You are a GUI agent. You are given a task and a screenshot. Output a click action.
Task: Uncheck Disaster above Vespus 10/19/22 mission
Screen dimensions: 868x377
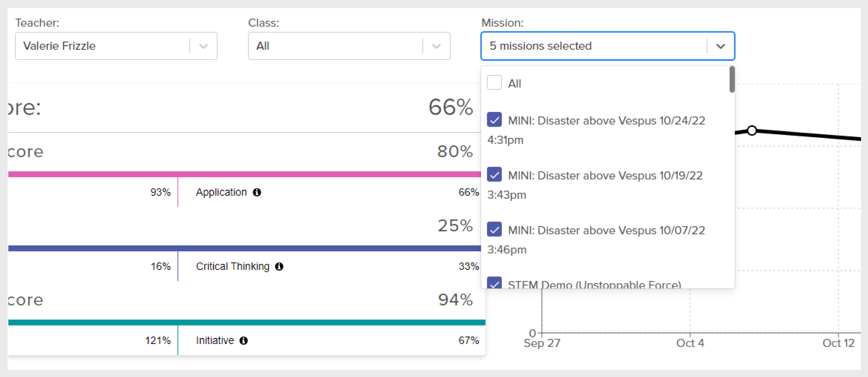click(494, 175)
